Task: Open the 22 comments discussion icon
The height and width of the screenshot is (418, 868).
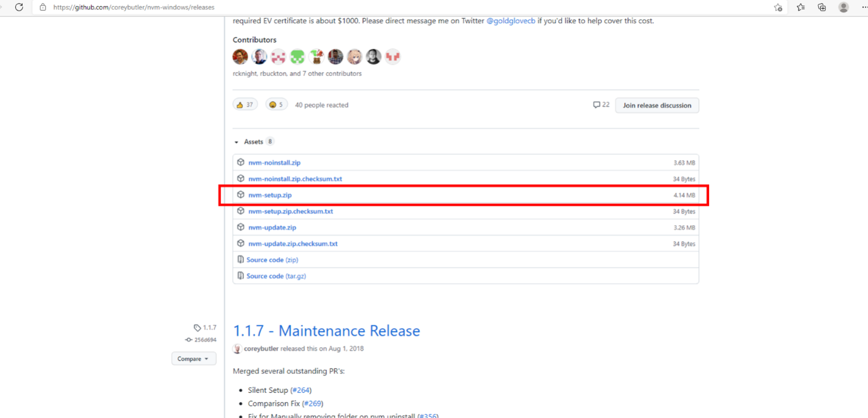Action: click(601, 105)
